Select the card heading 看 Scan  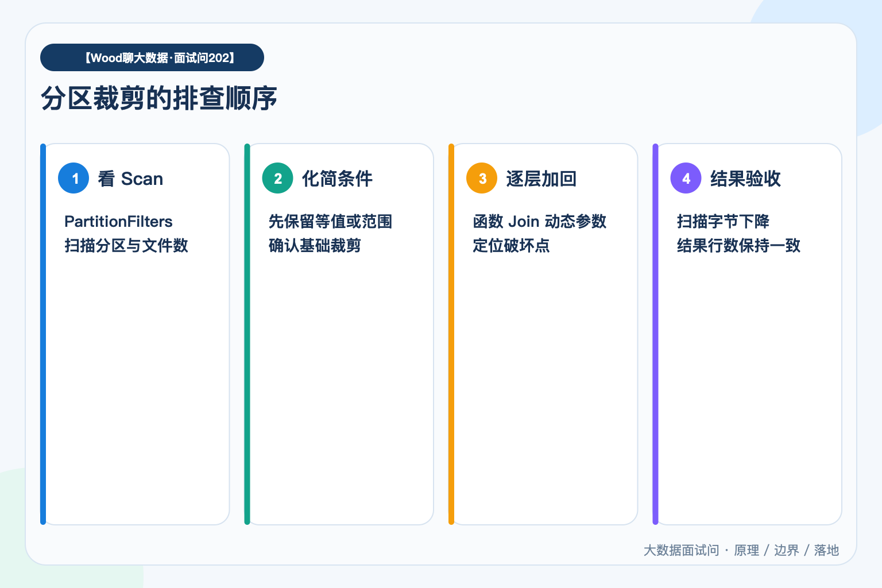pos(130,179)
